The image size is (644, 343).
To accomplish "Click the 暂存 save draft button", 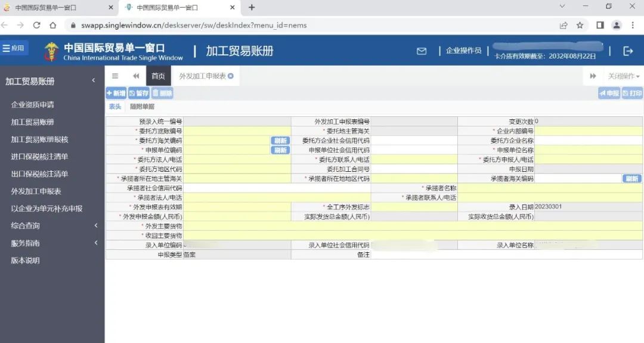I will pos(139,93).
